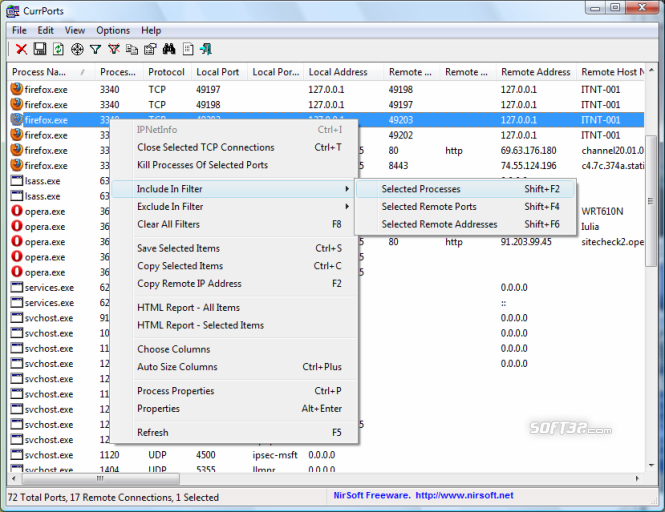665x512 pixels.
Task: Click the services.exe row with :: address
Action: (x=326, y=303)
